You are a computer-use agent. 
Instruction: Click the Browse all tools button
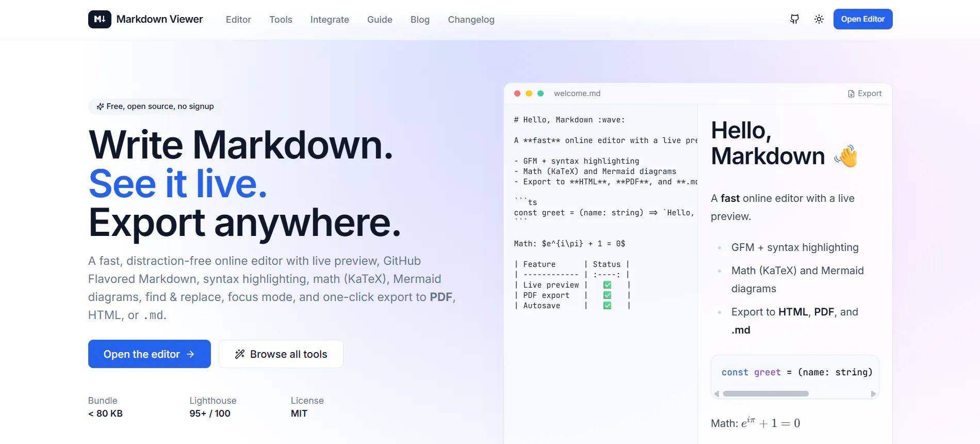coord(281,354)
